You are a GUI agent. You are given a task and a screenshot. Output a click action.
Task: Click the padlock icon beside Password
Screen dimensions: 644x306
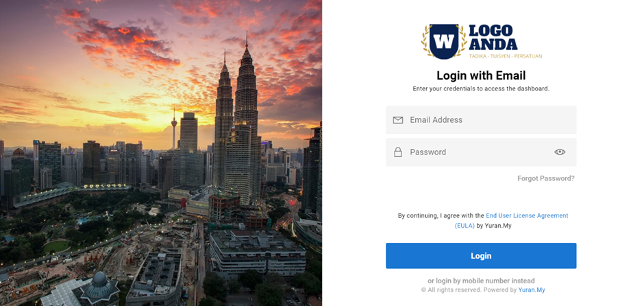(397, 152)
